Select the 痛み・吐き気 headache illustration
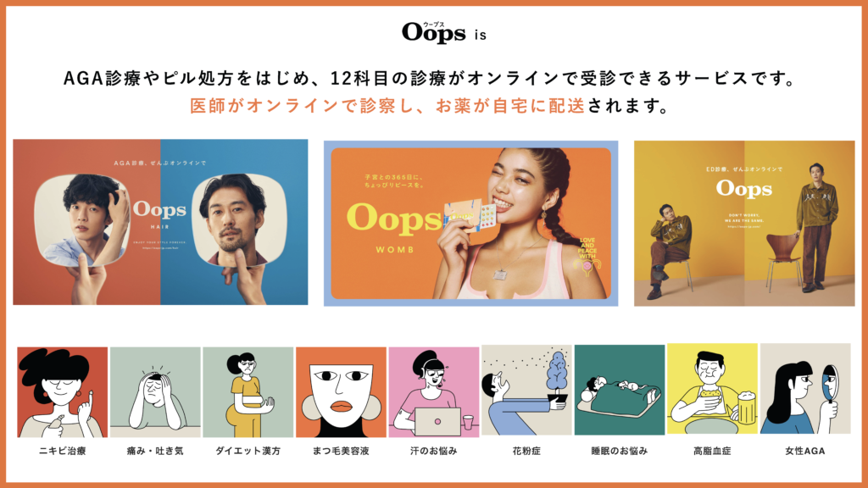The image size is (868, 488). click(155, 392)
